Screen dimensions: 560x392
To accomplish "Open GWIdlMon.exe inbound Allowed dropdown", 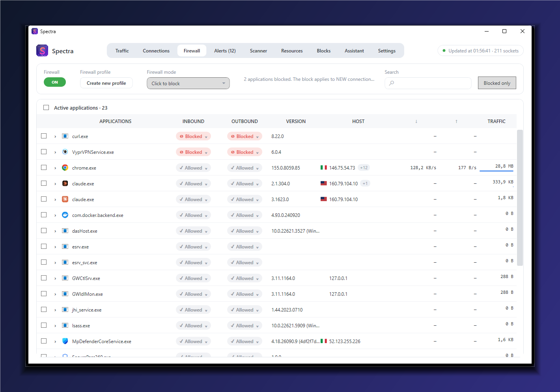I will (x=193, y=294).
